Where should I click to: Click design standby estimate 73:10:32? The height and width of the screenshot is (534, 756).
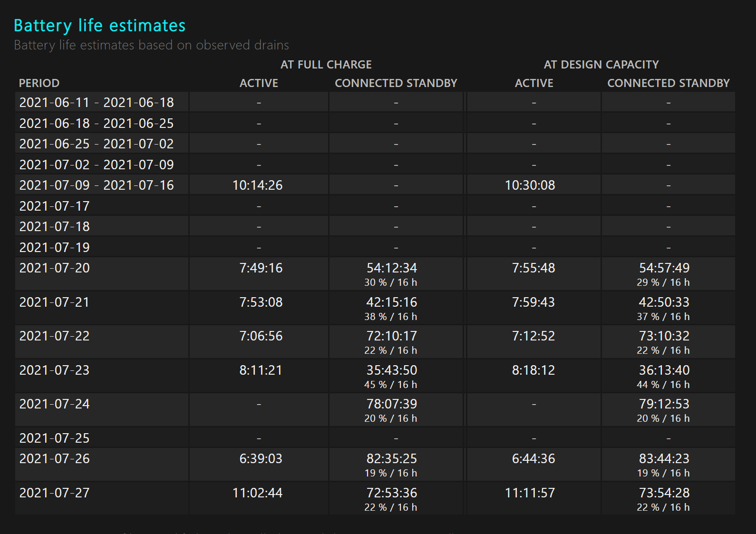[664, 336]
